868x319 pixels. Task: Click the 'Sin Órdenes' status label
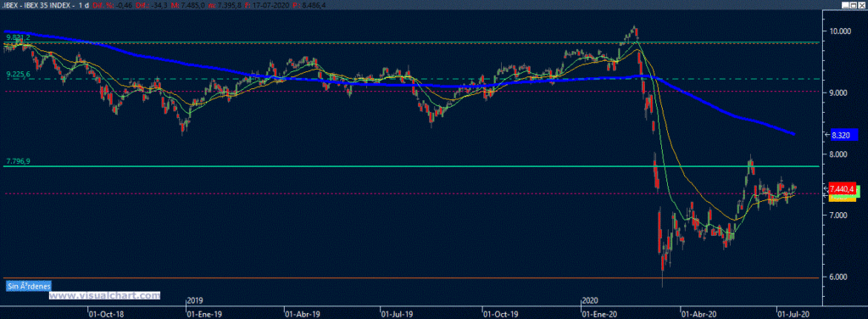(29, 286)
